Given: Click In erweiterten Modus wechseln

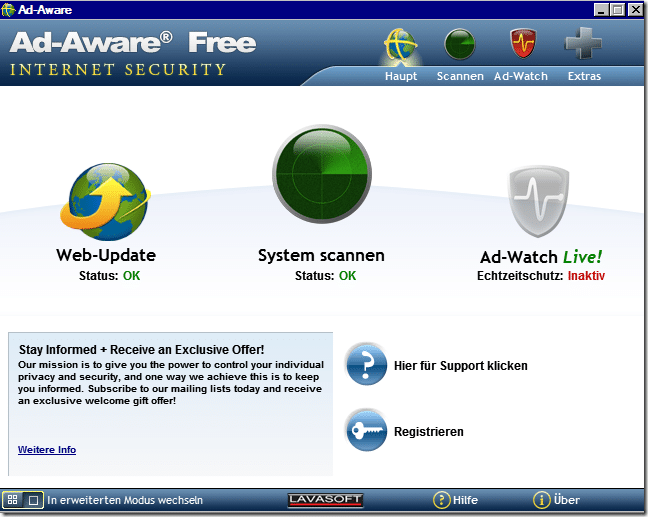Looking at the screenshot, I should pos(125,500).
